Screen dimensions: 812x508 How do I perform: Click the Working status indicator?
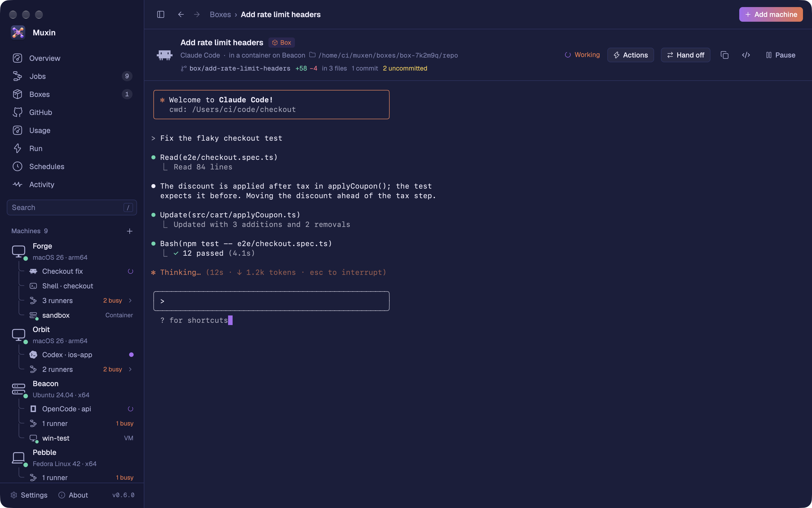coord(582,55)
